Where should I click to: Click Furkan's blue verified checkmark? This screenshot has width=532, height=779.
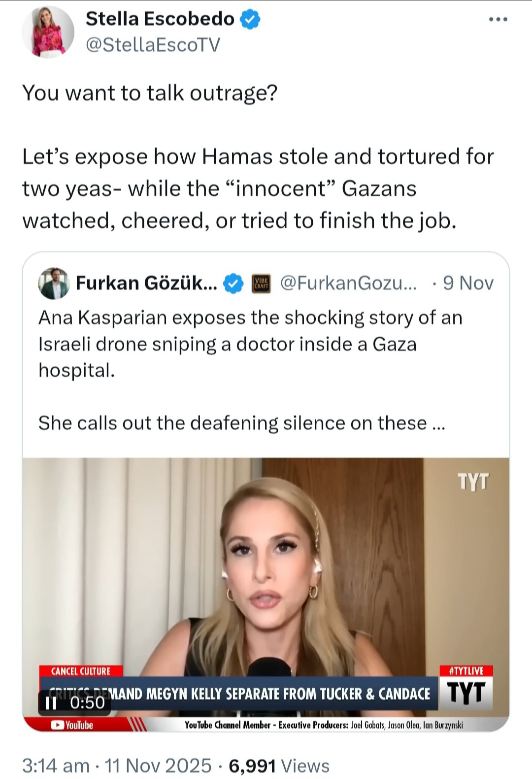(x=233, y=283)
